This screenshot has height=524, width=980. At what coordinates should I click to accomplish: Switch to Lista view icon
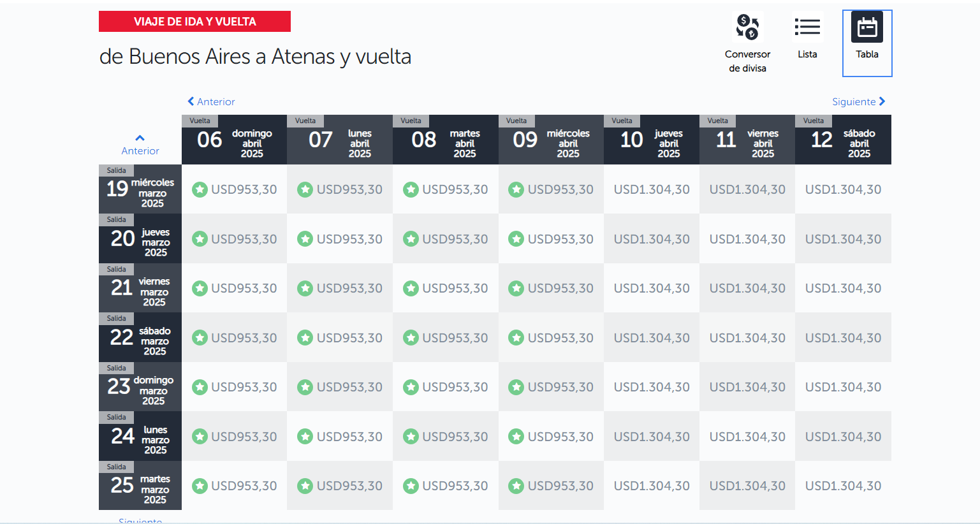[x=807, y=27]
